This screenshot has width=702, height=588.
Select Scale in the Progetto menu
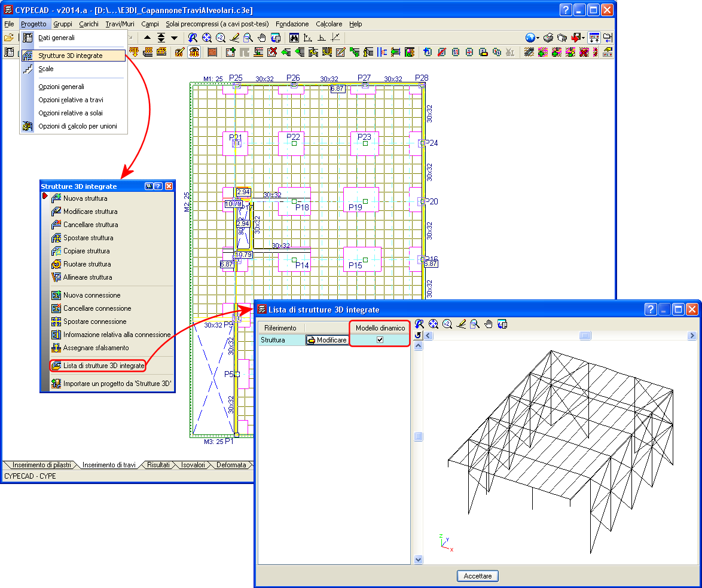coord(74,69)
